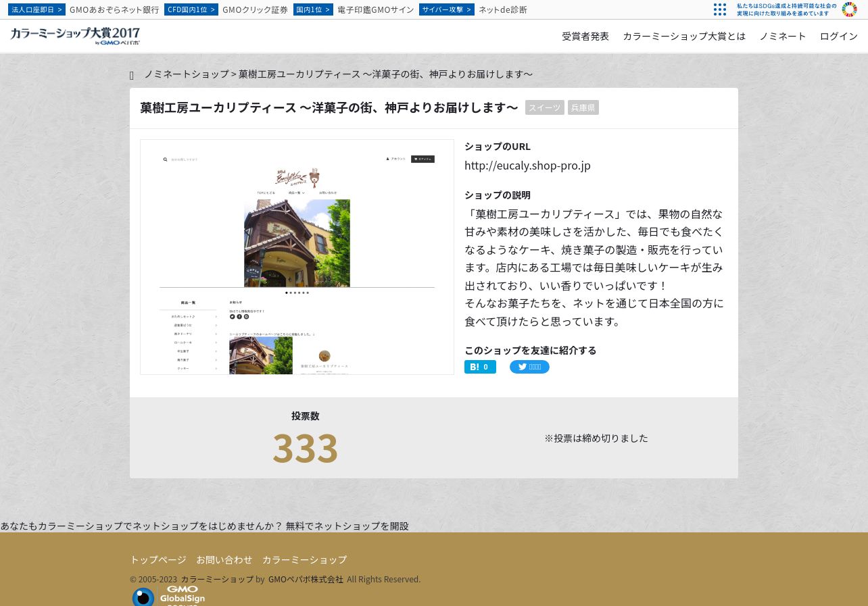Click the shop title heading 菓樹工房ユーカリプティース

[329, 107]
